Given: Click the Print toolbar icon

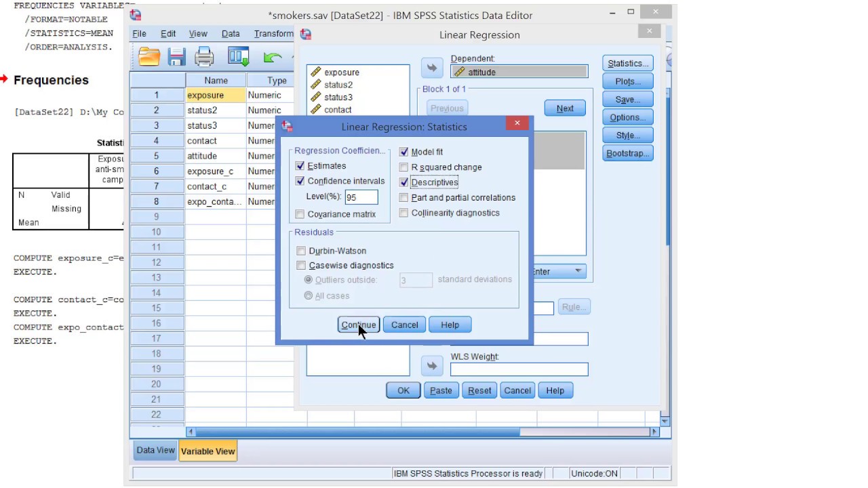Looking at the screenshot, I should (204, 57).
